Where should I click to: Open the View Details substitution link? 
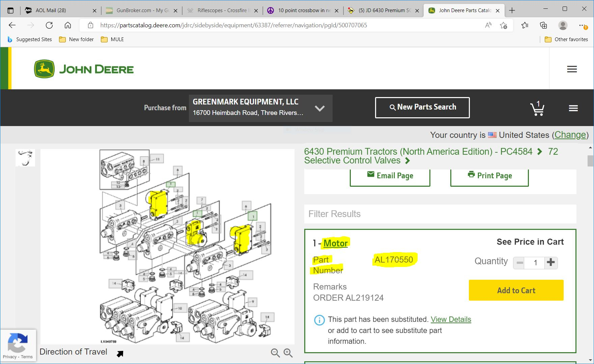(x=451, y=319)
